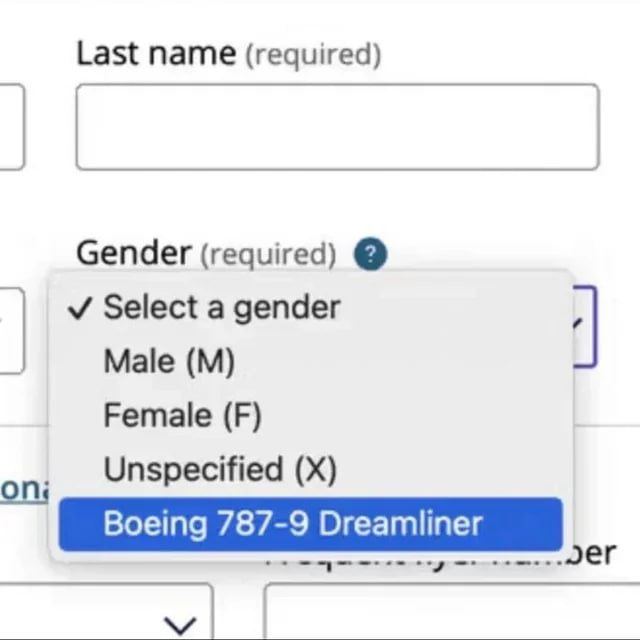The height and width of the screenshot is (640, 640).
Task: Open the underlined link behind the gender list
Action: pyautogui.click(x=24, y=488)
